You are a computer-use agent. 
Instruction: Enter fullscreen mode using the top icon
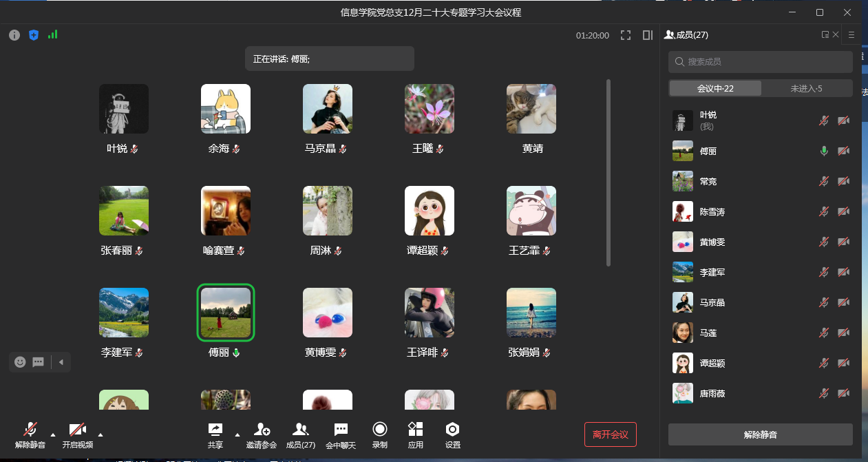tap(626, 35)
